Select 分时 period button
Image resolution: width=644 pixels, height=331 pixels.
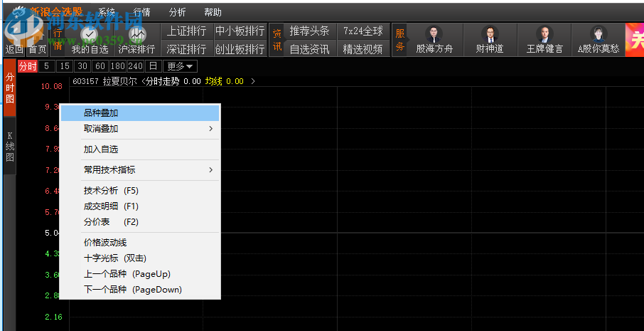point(28,66)
